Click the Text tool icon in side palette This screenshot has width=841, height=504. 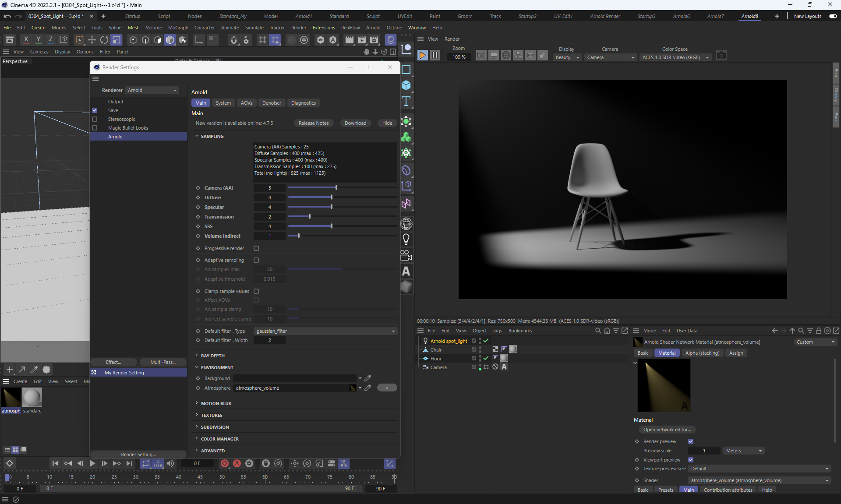tap(406, 102)
